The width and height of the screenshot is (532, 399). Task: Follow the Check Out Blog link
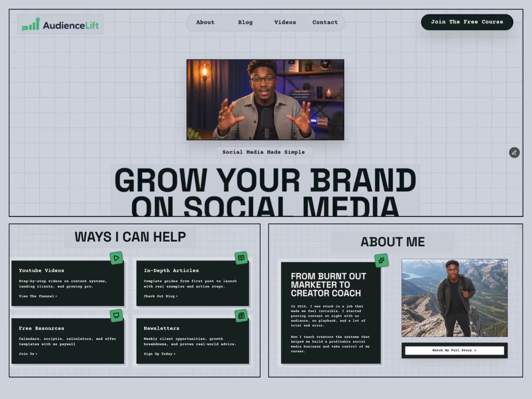[x=161, y=296]
